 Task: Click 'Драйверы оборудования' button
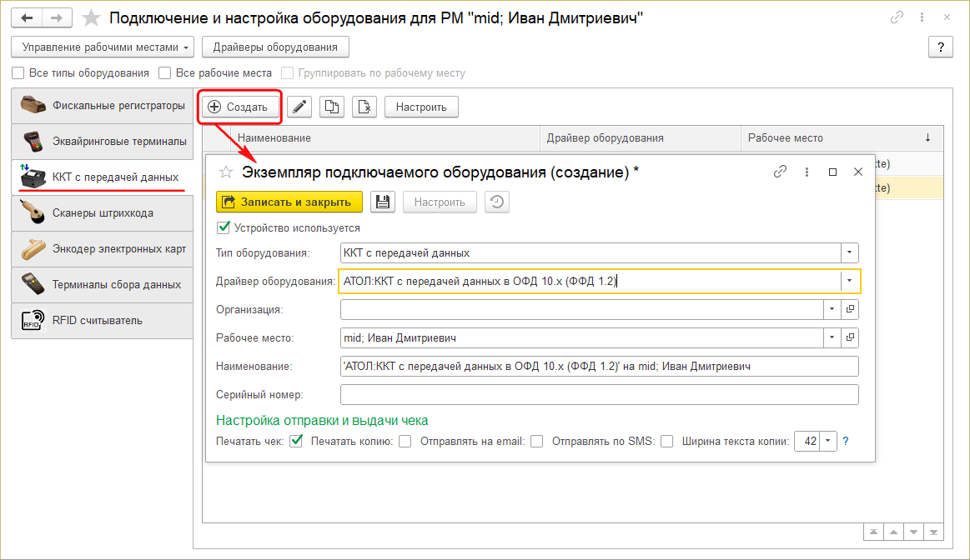(275, 47)
